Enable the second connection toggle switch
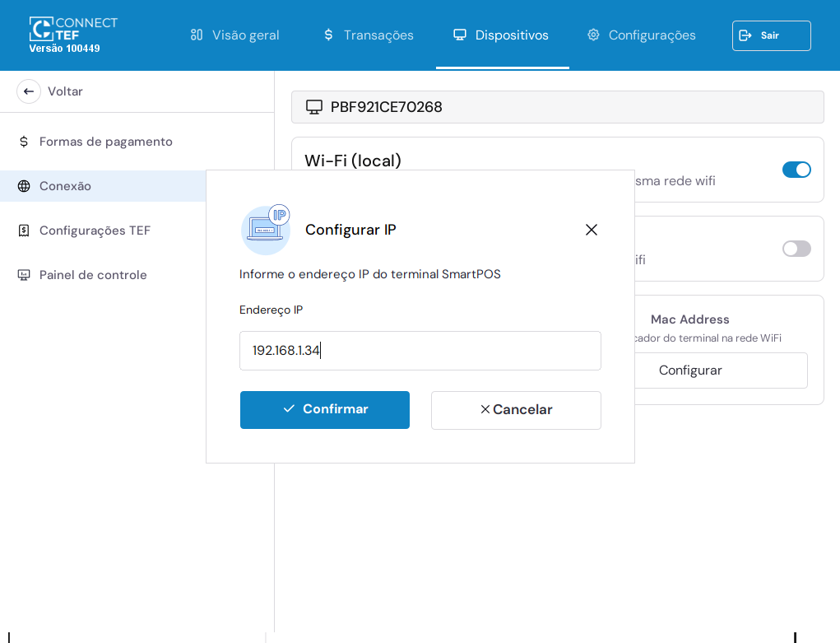Viewport: 840px width, 643px height. click(x=796, y=249)
